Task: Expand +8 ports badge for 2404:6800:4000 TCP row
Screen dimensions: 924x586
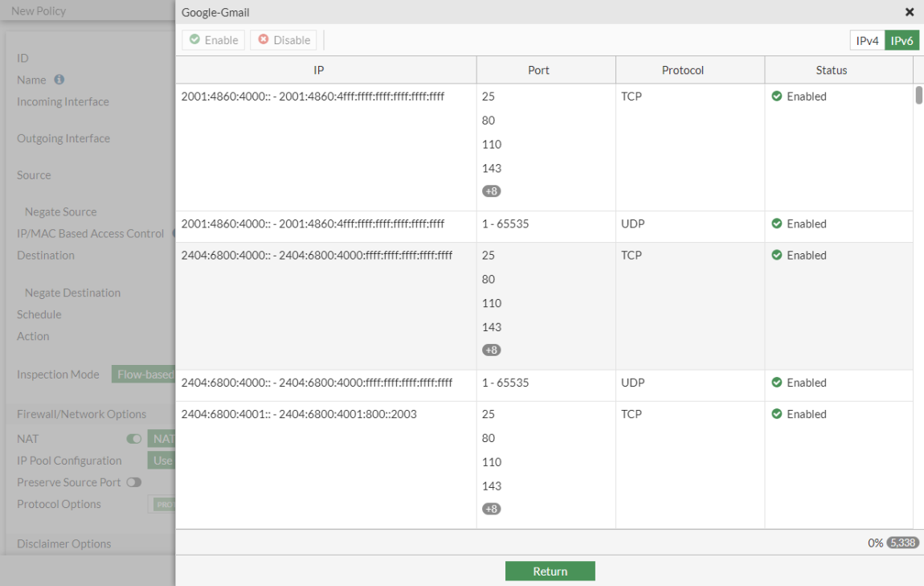Action: [x=492, y=350]
